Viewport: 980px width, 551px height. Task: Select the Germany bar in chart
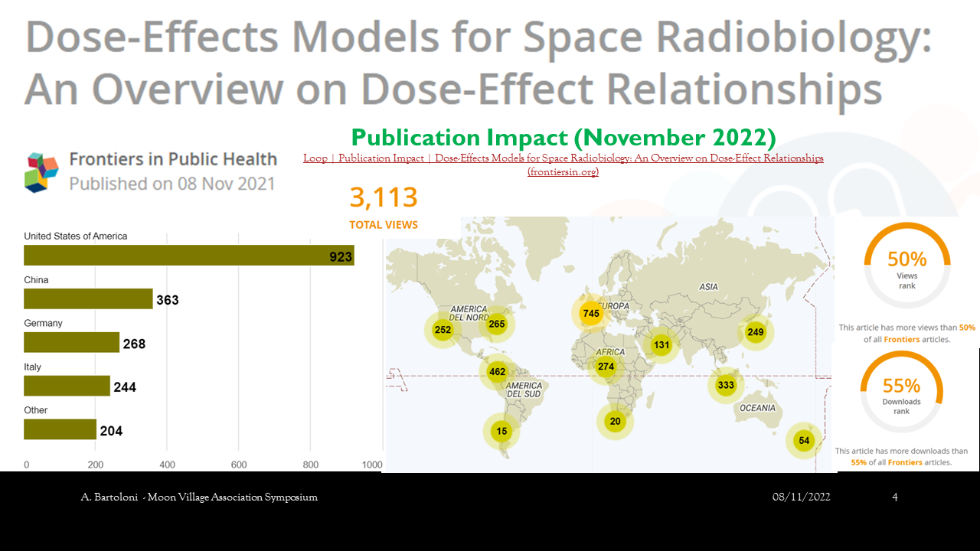coord(71,342)
